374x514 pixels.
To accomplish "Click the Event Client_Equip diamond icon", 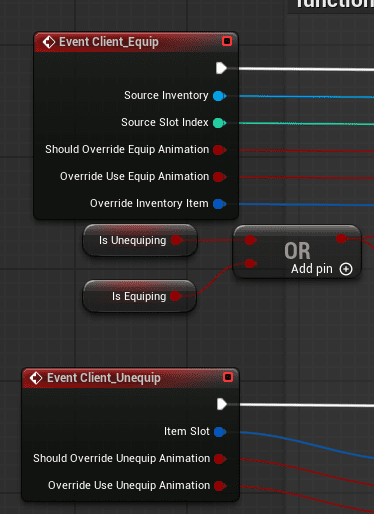I will tap(49, 42).
